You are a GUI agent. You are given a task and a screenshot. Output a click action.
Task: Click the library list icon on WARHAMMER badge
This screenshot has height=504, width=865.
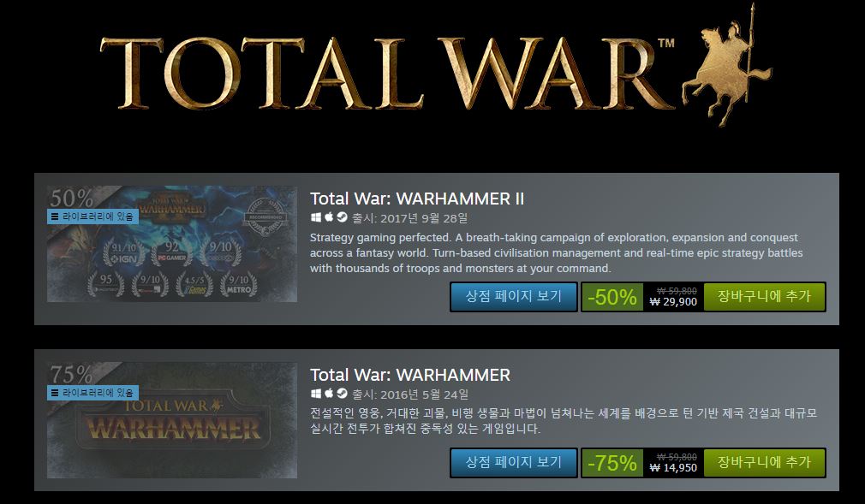55,393
